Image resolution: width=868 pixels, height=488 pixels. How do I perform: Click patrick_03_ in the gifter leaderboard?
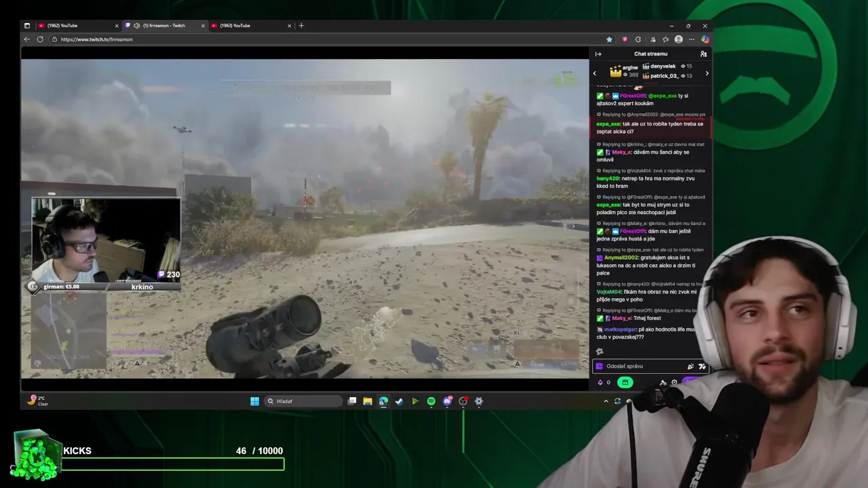click(x=663, y=76)
